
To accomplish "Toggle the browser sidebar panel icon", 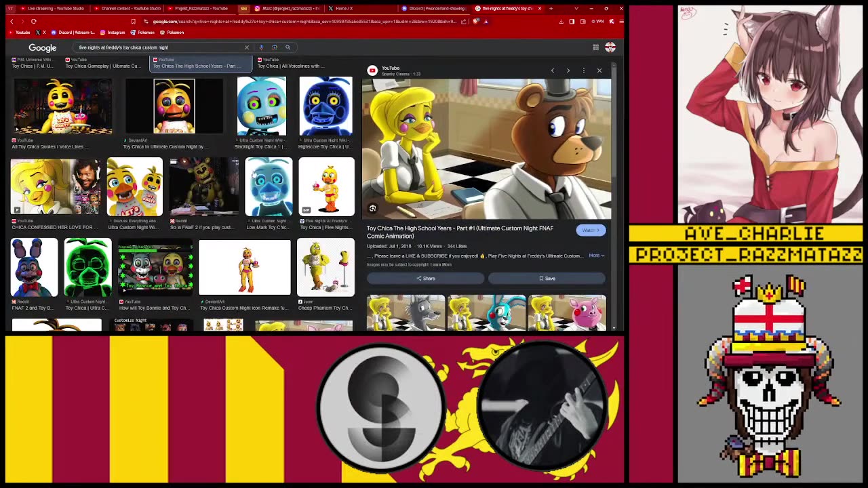I will click(572, 21).
